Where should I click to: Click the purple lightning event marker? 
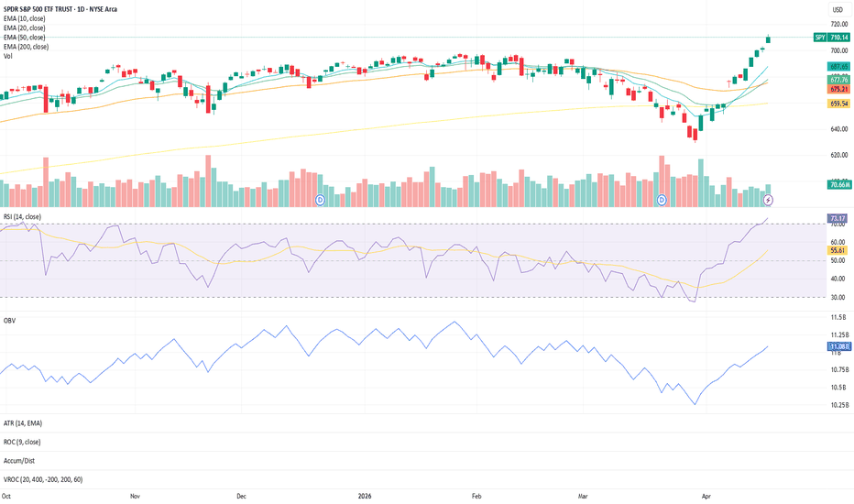(768, 200)
